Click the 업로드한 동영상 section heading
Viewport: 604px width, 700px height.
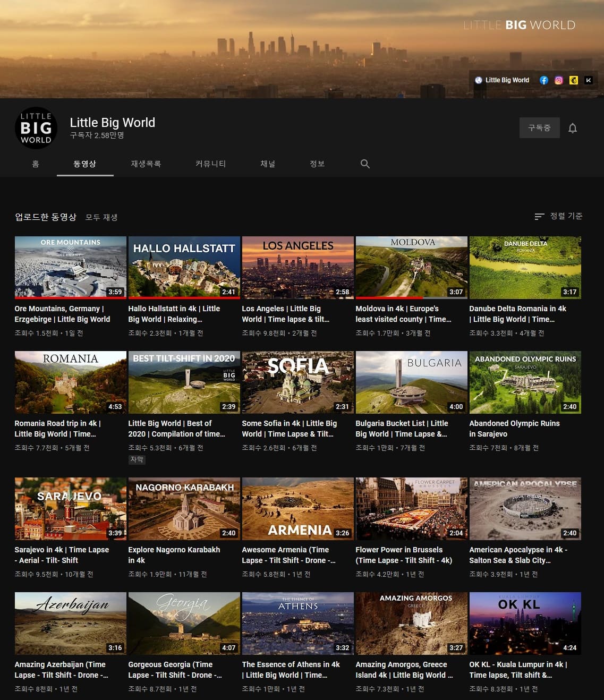click(x=46, y=217)
